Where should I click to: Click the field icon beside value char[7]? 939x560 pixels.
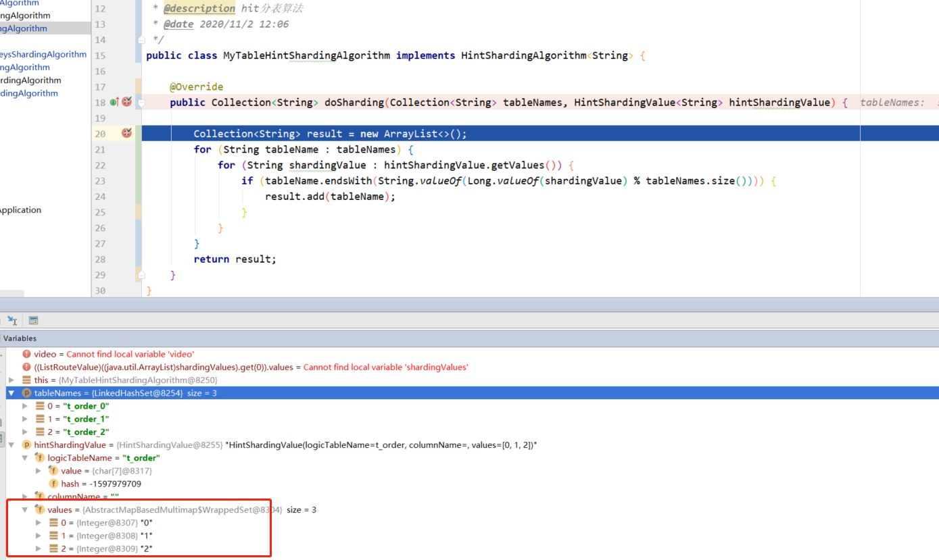[x=54, y=471]
